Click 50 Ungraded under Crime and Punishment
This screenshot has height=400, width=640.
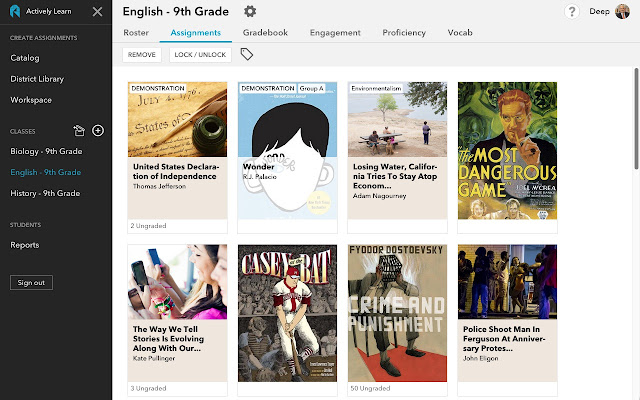tap(370, 388)
